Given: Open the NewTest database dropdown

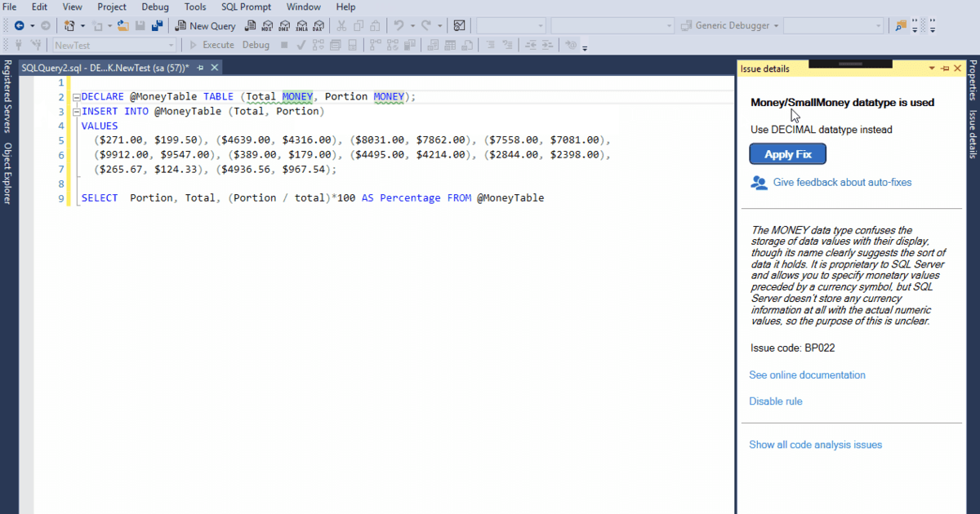Looking at the screenshot, I should (170, 45).
